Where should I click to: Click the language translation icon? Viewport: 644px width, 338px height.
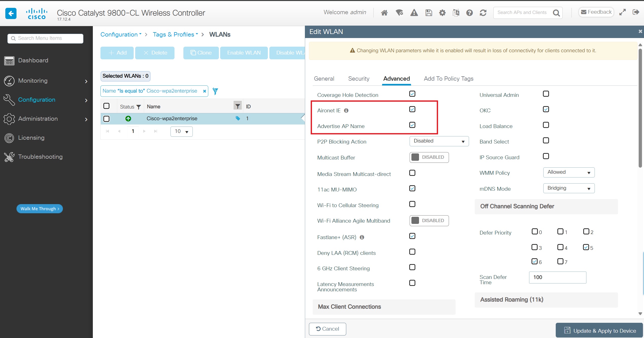(x=456, y=13)
